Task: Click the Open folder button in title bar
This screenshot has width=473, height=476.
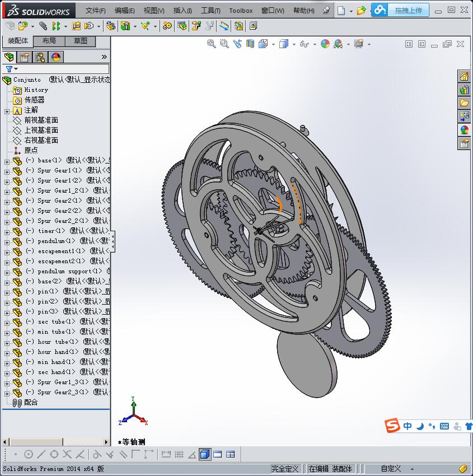Action: pyautogui.click(x=361, y=11)
